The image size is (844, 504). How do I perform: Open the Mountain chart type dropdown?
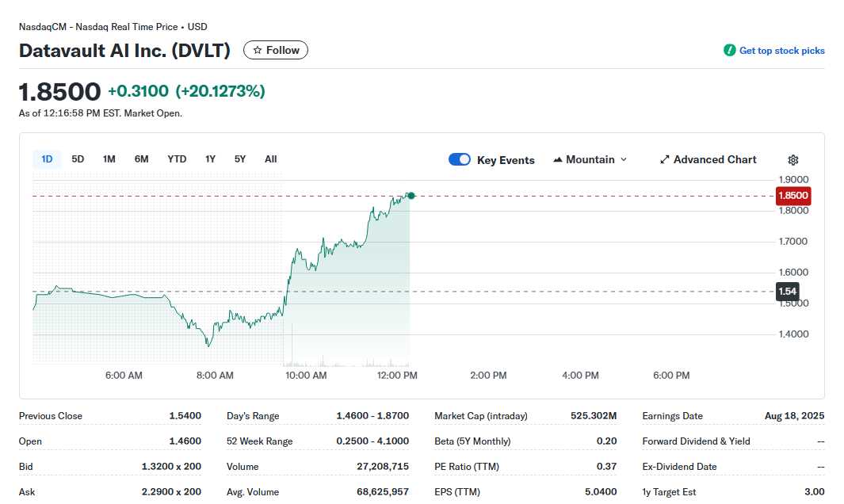point(590,159)
